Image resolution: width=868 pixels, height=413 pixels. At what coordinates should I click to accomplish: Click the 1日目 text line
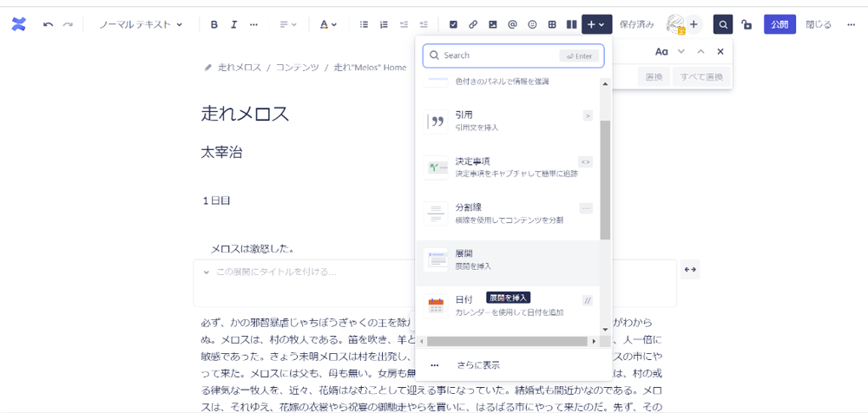coord(216,201)
